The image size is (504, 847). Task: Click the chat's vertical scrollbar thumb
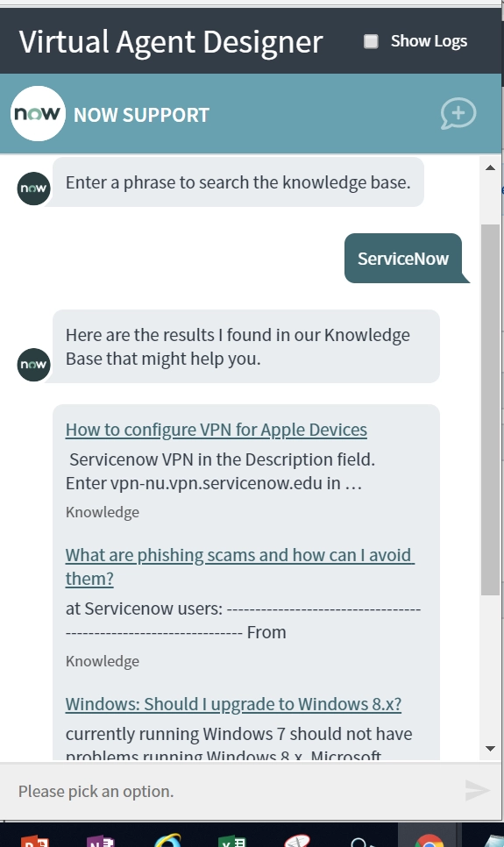click(491, 409)
